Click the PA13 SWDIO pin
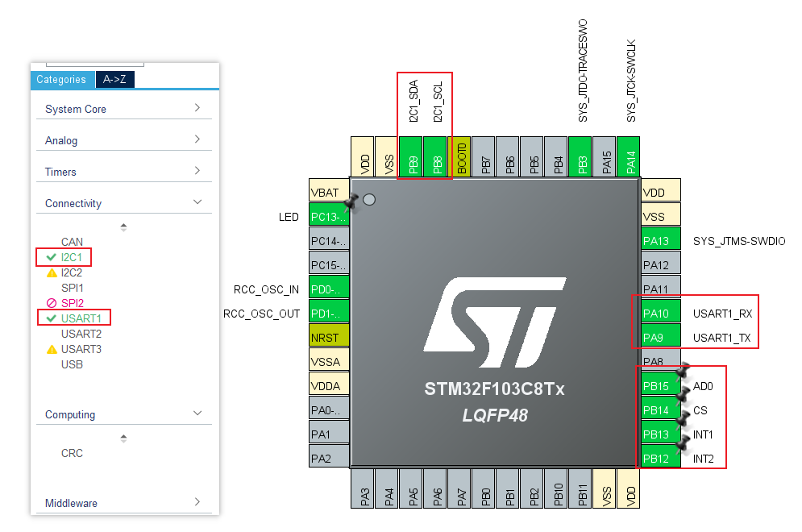The height and width of the screenshot is (532, 802). pyautogui.click(x=661, y=238)
